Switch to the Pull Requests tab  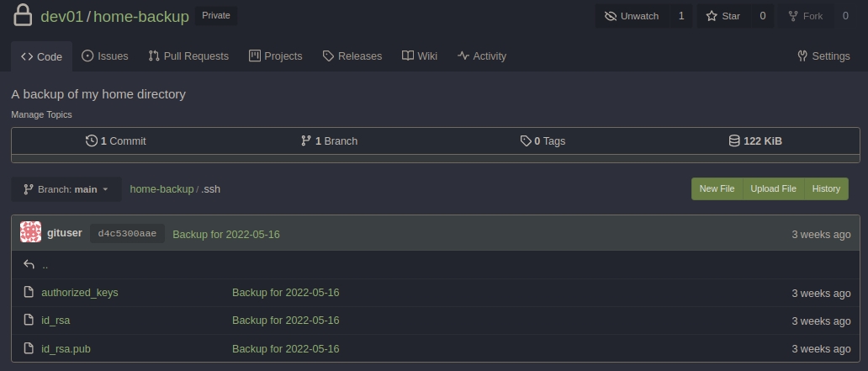tap(188, 56)
